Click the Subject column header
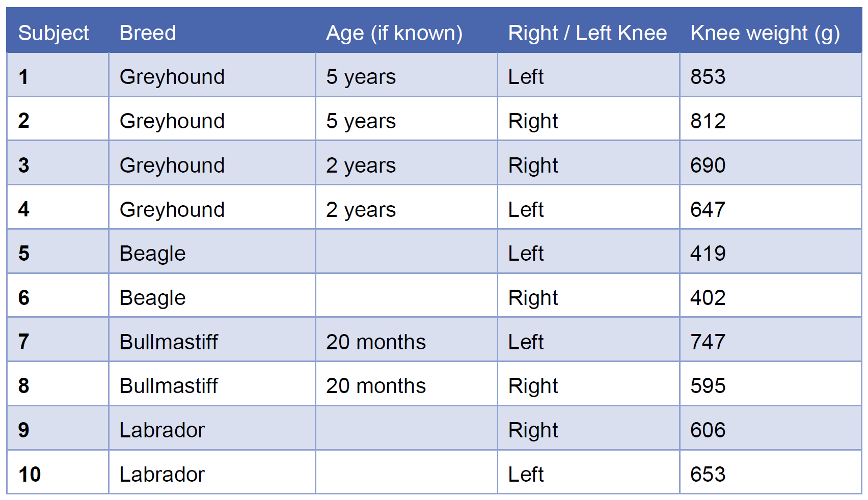The image size is (868, 500). (x=53, y=33)
